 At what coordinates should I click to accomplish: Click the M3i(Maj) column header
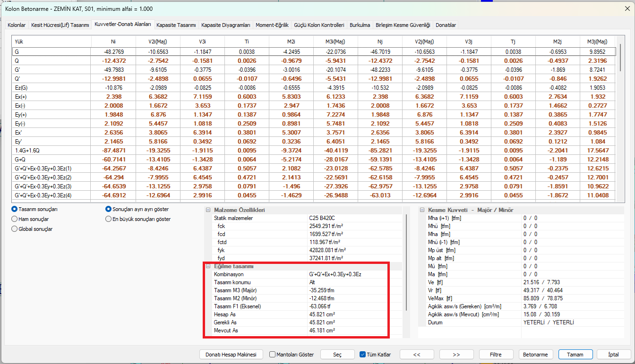(x=335, y=42)
